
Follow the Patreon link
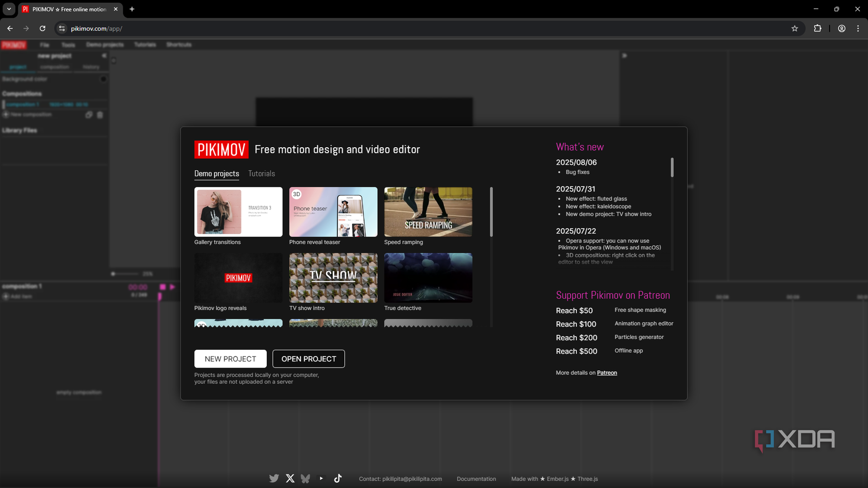(x=607, y=373)
